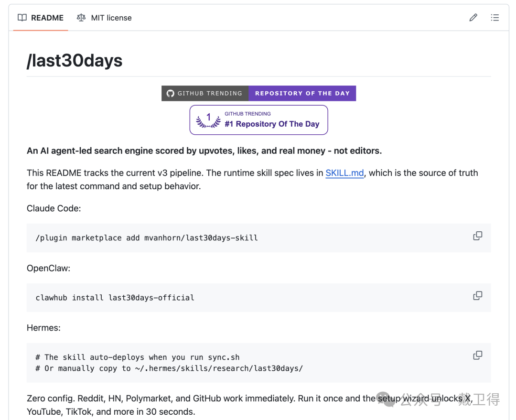This screenshot has height=420, width=516.
Task: Copy the clawhub install command
Action: pyautogui.click(x=477, y=296)
